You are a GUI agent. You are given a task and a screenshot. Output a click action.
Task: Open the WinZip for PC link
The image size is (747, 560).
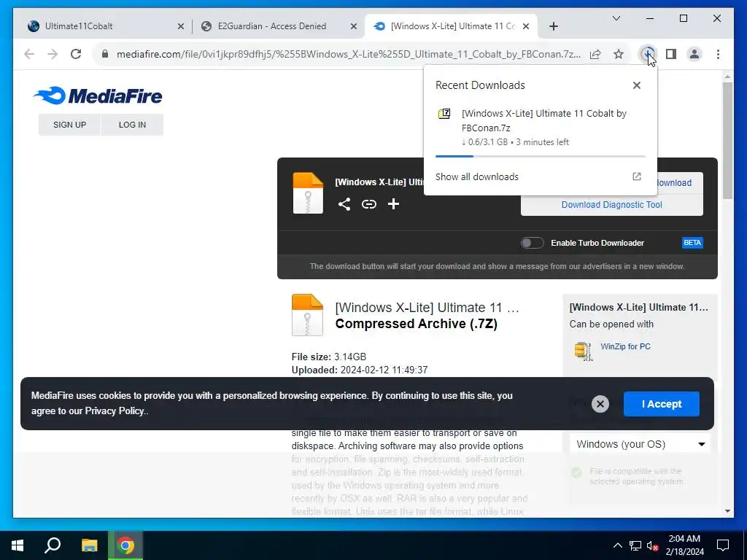(x=625, y=346)
